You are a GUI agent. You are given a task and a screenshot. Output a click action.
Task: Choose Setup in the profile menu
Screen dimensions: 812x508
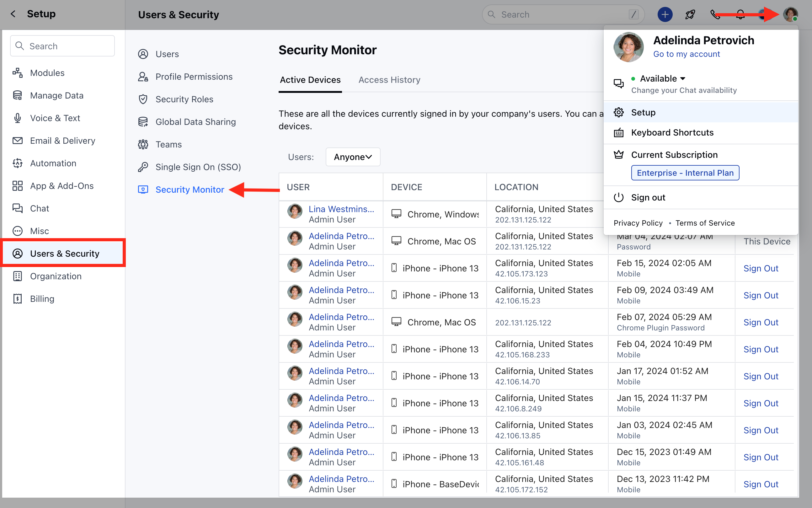pyautogui.click(x=643, y=113)
